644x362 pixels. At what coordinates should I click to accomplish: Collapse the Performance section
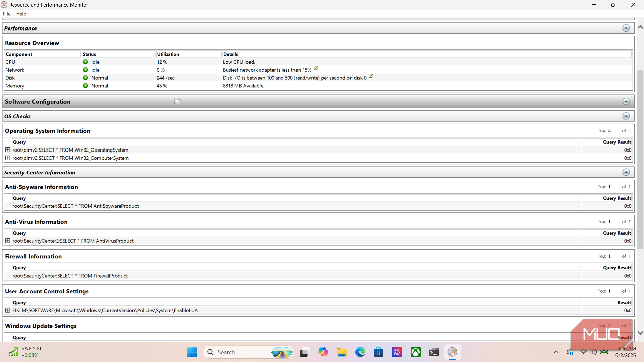point(626,28)
